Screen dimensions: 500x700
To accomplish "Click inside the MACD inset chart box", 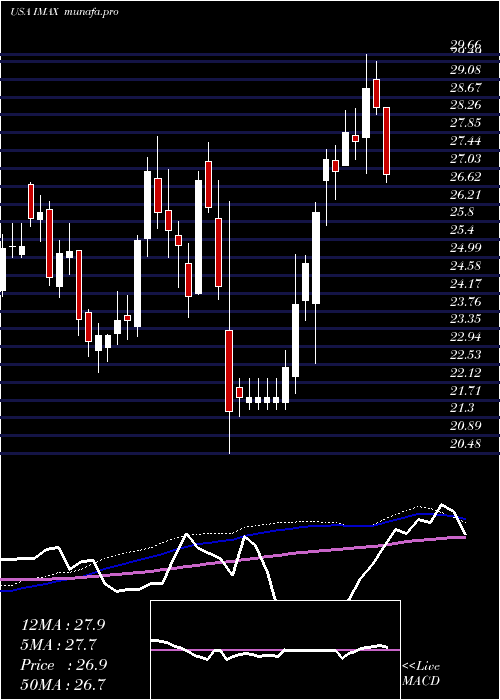I will tap(275, 650).
